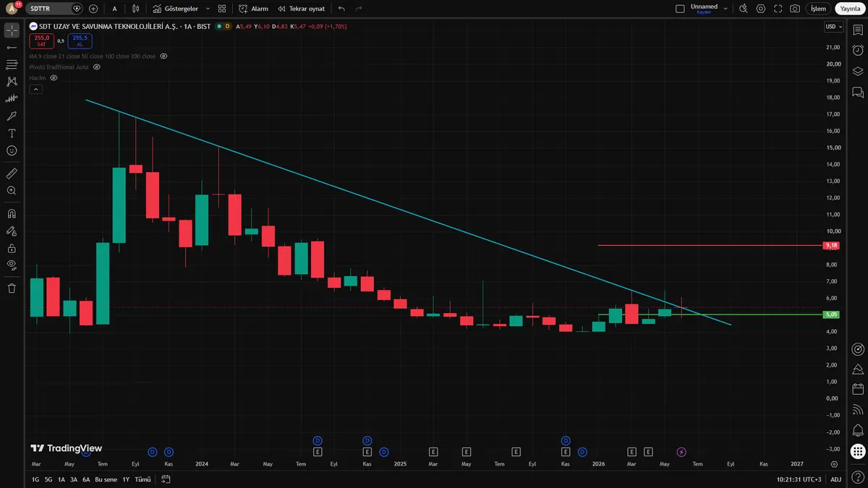Click the red 9,18 price line label
This screenshot has width=868, height=488.
[x=832, y=245]
